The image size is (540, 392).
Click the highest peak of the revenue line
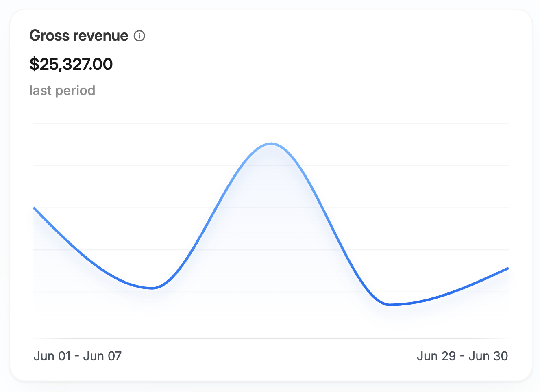pyautogui.click(x=271, y=144)
